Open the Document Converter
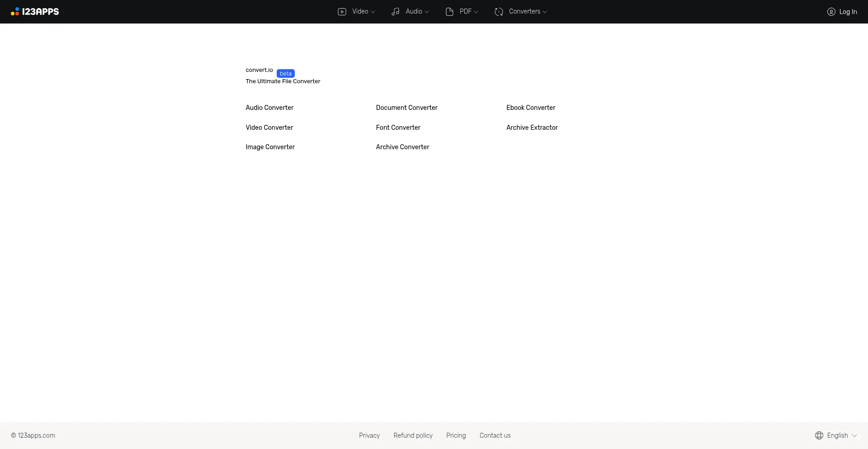This screenshot has width=868, height=449. pos(406,108)
